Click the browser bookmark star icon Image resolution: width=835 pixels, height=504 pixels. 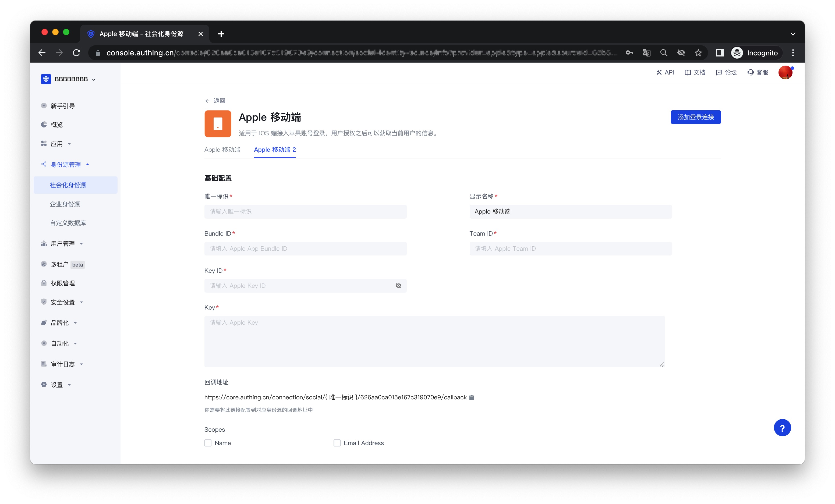(x=698, y=53)
